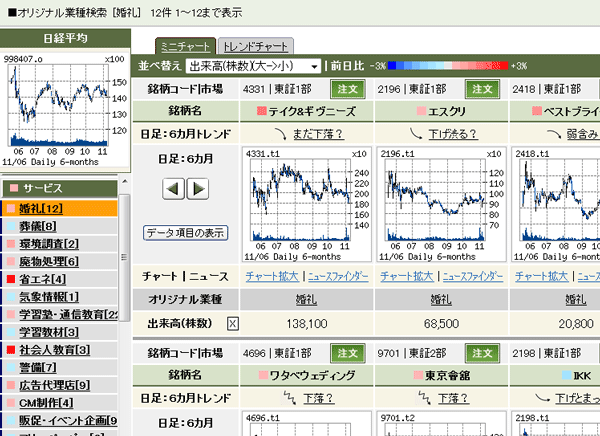Select 環境調査[2] in the service list
Screen dimensions: 600x436
pos(49,244)
